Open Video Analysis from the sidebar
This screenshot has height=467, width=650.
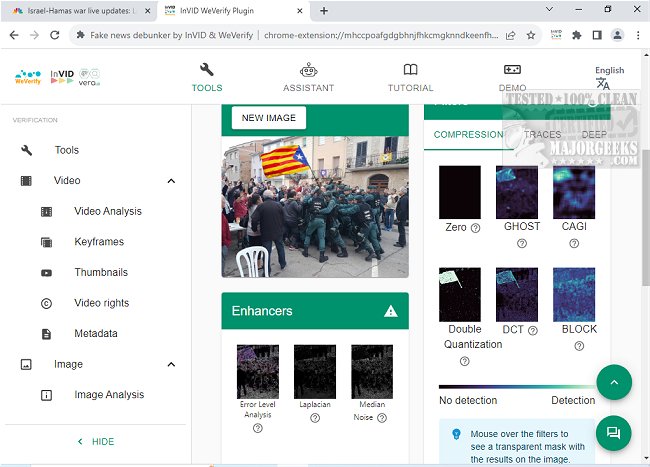pyautogui.click(x=108, y=211)
